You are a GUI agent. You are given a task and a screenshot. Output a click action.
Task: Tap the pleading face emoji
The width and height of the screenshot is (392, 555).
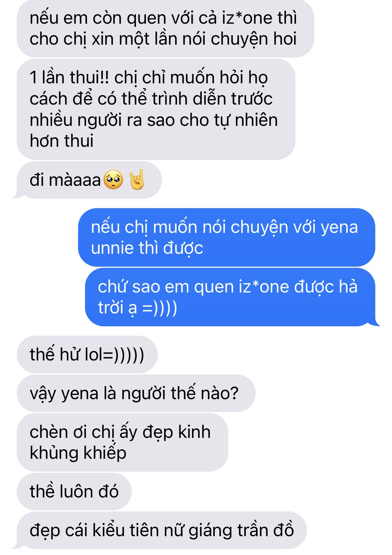(114, 180)
